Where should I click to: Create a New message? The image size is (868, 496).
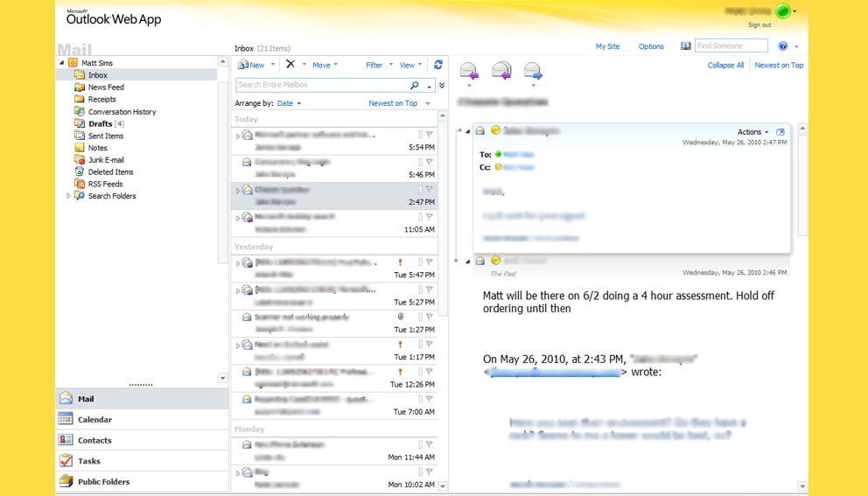251,65
